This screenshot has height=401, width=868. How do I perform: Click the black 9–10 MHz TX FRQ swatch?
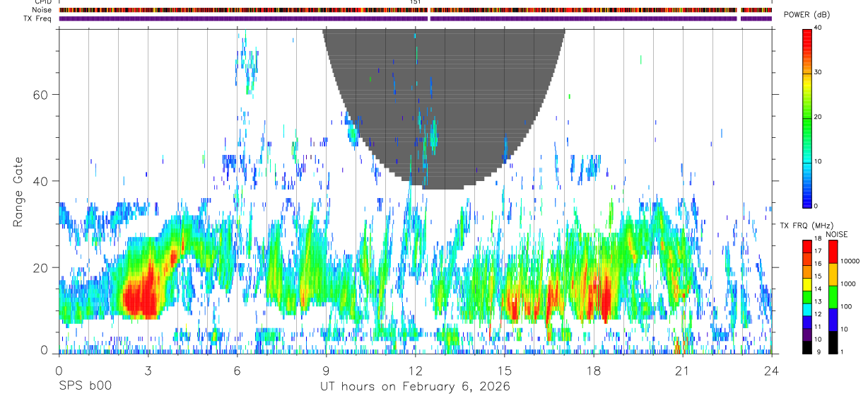(x=807, y=347)
